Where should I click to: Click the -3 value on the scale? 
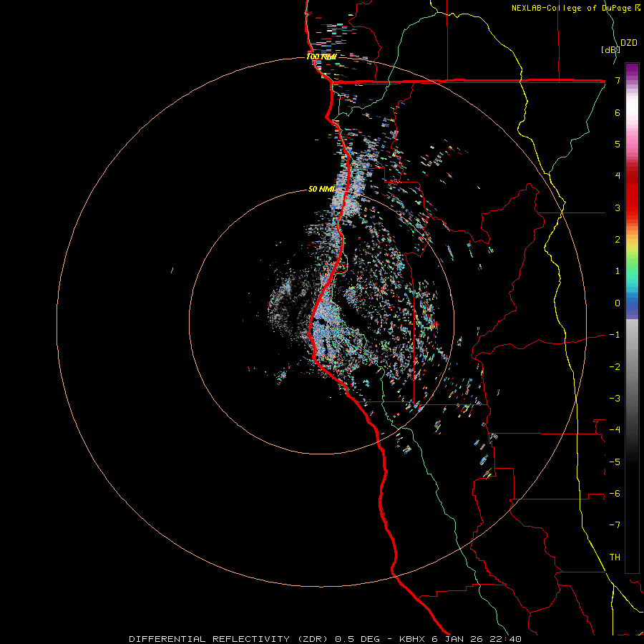615,398
